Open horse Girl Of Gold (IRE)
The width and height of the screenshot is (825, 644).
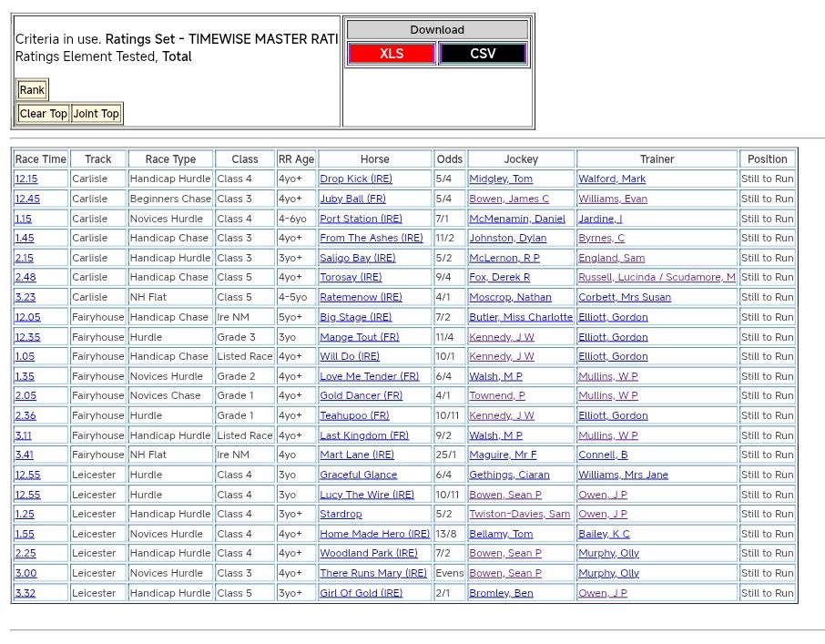(361, 594)
